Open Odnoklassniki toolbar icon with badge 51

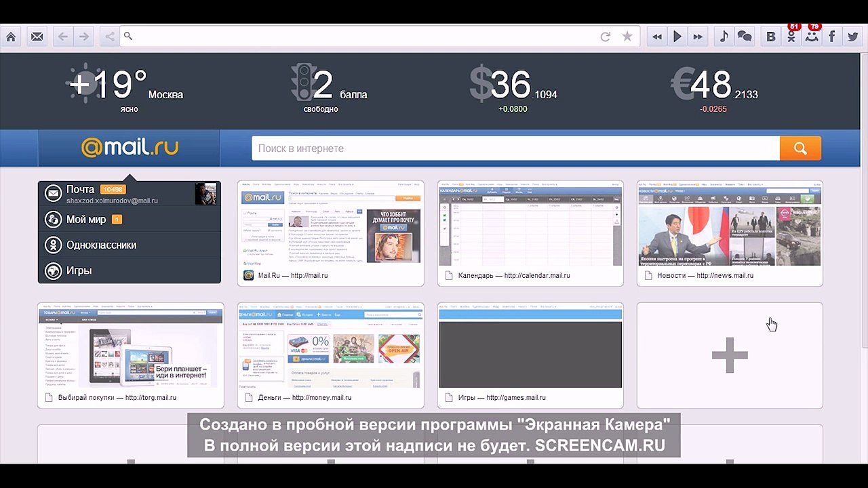point(791,36)
